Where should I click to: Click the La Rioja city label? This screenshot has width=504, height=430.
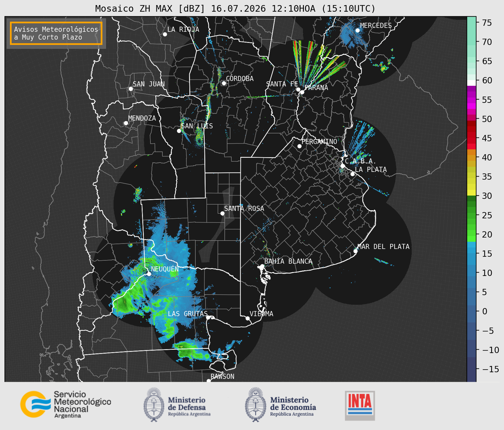pos(183,29)
